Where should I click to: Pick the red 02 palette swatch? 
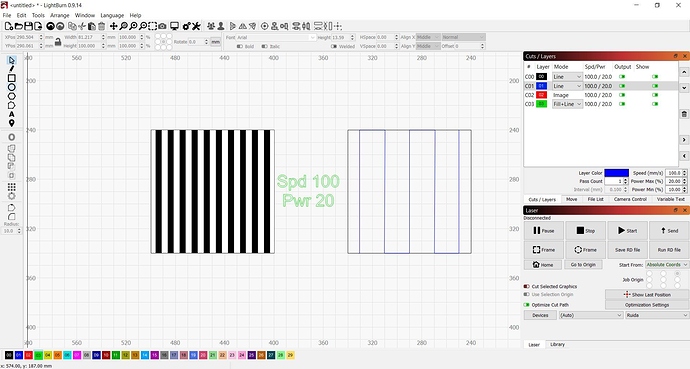pos(29,355)
